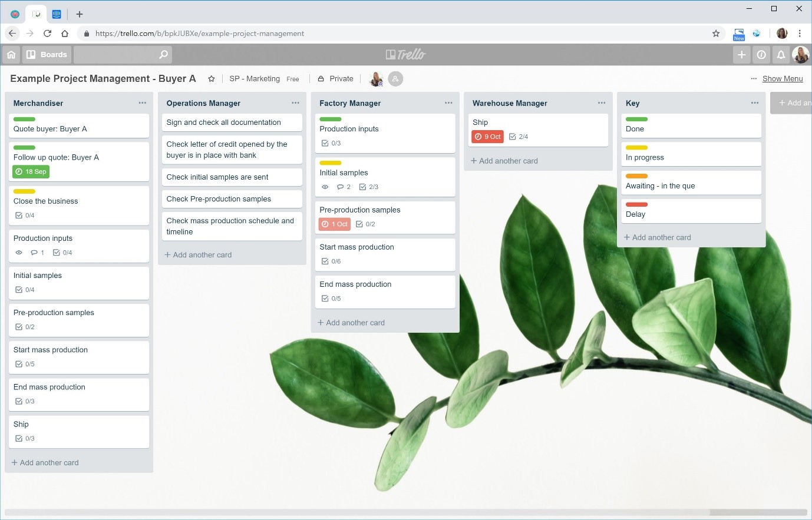Click browser profile avatar in toolbar
812x520 pixels.
click(782, 34)
